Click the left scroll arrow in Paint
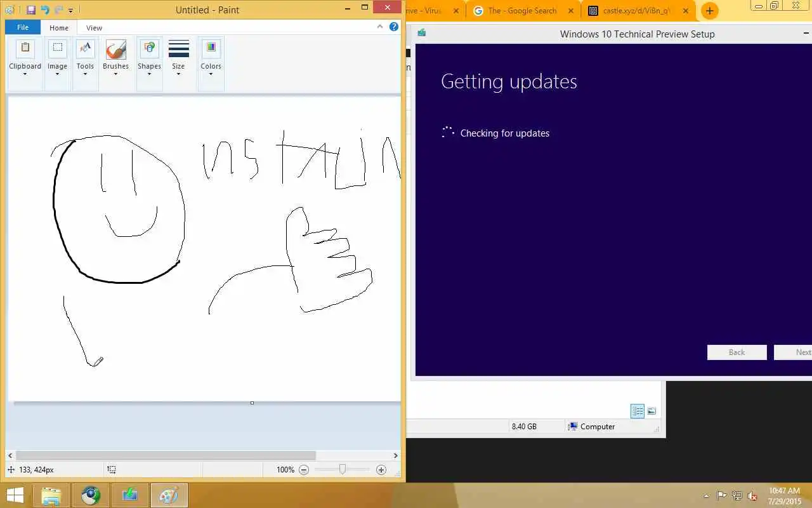 pyautogui.click(x=10, y=455)
